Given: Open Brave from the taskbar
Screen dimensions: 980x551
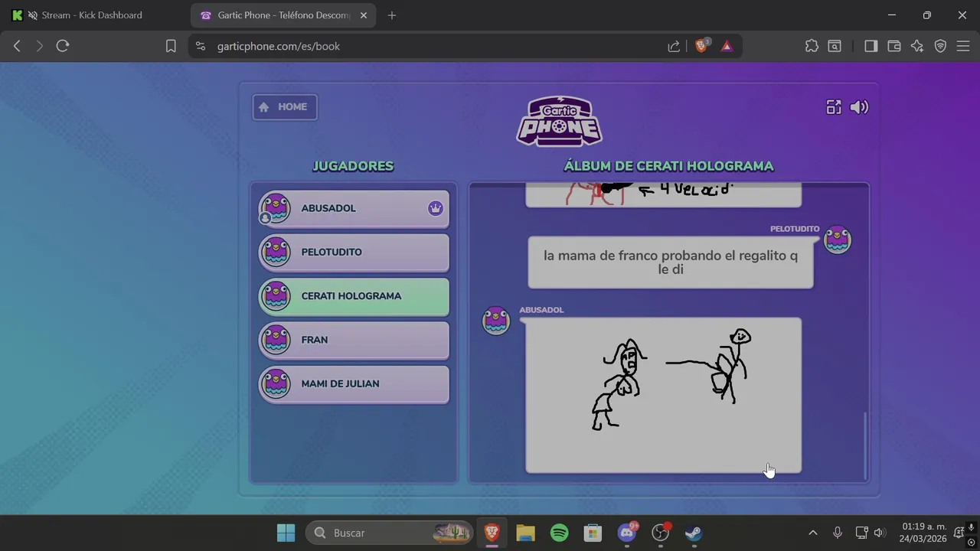Looking at the screenshot, I should (x=492, y=533).
